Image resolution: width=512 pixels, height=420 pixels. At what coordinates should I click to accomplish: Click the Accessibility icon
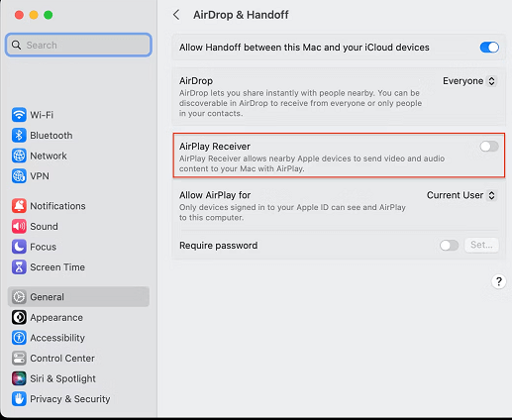19,338
